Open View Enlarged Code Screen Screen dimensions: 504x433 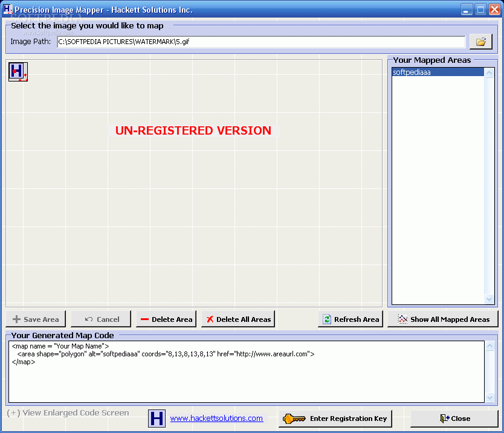click(x=68, y=412)
